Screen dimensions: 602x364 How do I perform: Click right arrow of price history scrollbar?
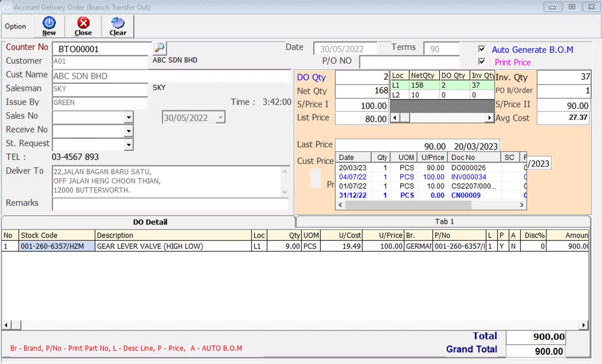pyautogui.click(x=522, y=205)
